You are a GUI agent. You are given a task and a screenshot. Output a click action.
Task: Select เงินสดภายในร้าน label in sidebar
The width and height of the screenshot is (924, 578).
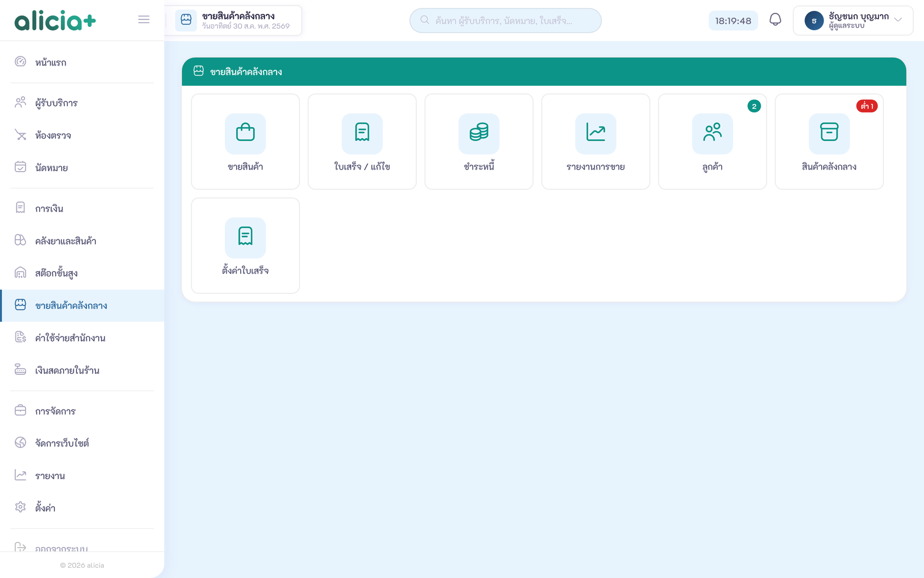click(67, 370)
